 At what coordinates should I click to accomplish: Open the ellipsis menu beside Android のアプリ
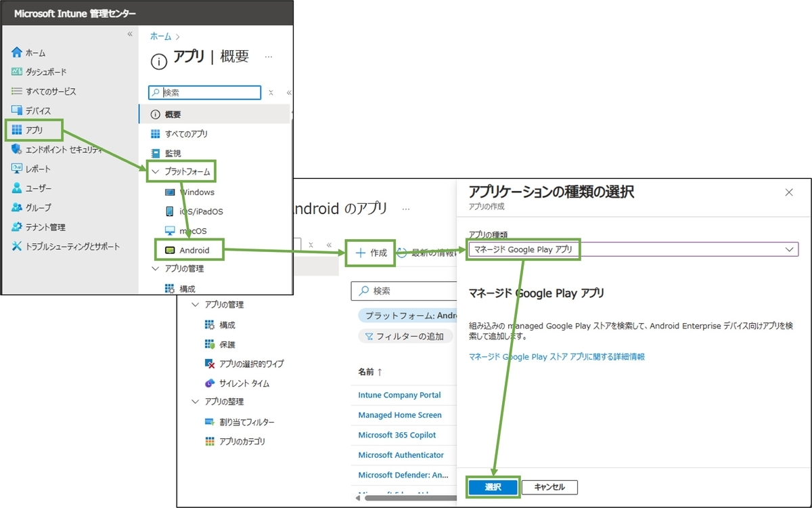(x=406, y=209)
